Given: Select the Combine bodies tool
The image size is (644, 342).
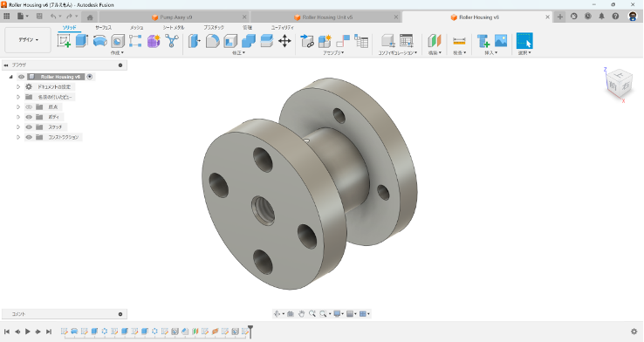Looking at the screenshot, I should 249,41.
